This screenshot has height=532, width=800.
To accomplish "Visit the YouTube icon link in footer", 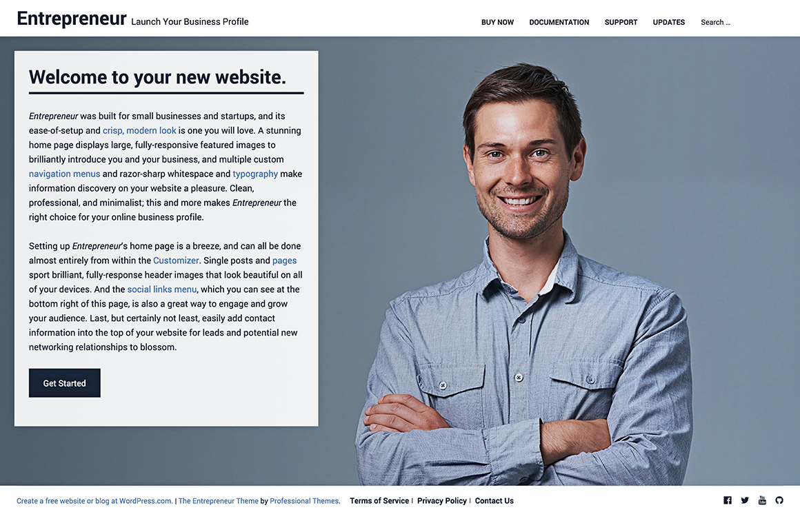I will (x=762, y=500).
